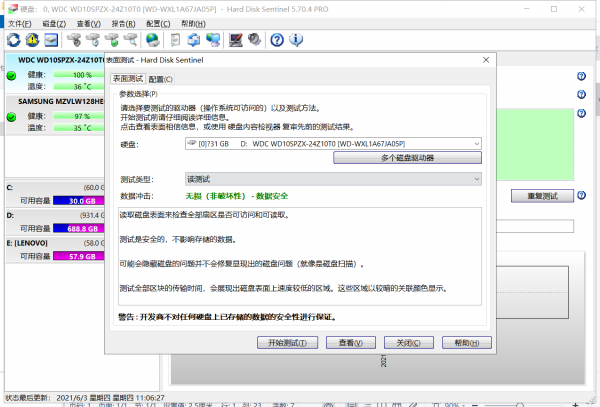
Task: Click the 重复测试 button in main window
Action: point(542,196)
